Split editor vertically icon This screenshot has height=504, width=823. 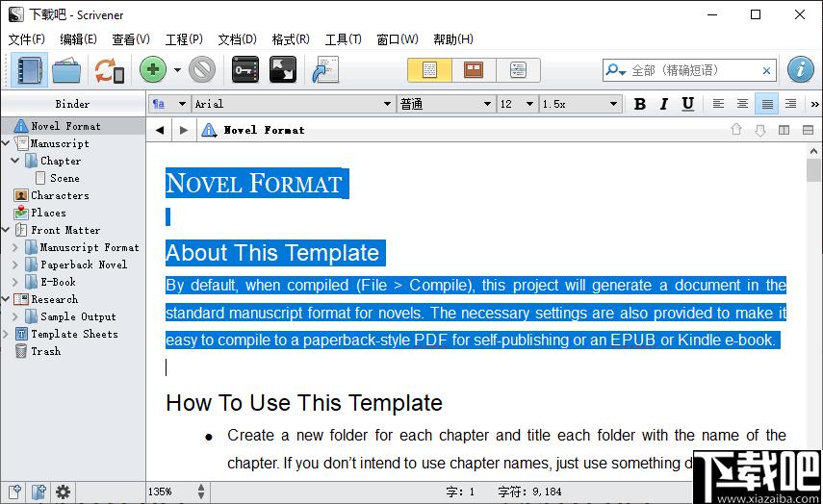[x=784, y=130]
